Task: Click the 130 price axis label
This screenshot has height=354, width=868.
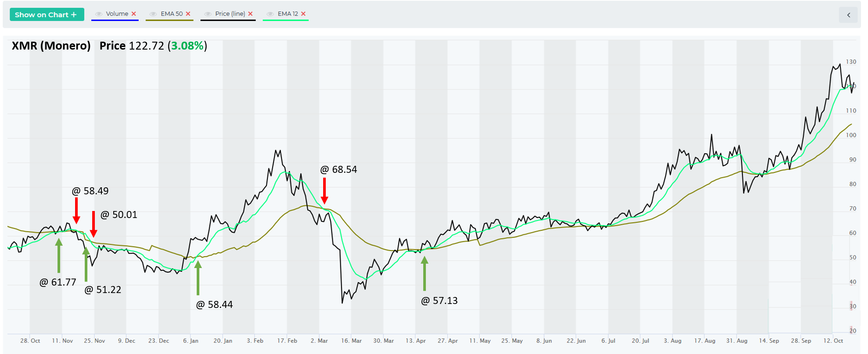Action: point(851,62)
